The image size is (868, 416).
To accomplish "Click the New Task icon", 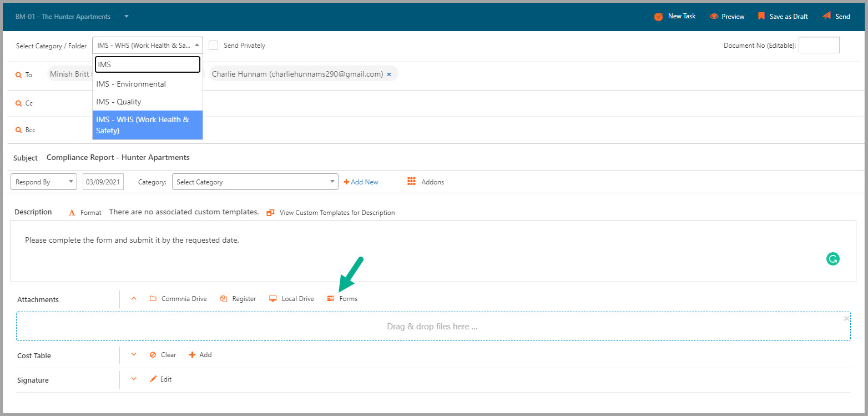I will click(x=659, y=17).
